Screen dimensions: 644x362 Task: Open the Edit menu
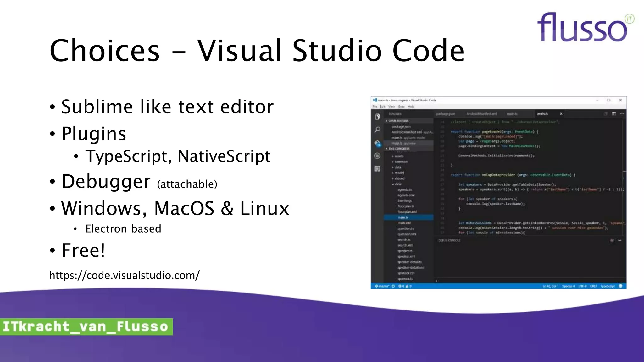(382, 107)
